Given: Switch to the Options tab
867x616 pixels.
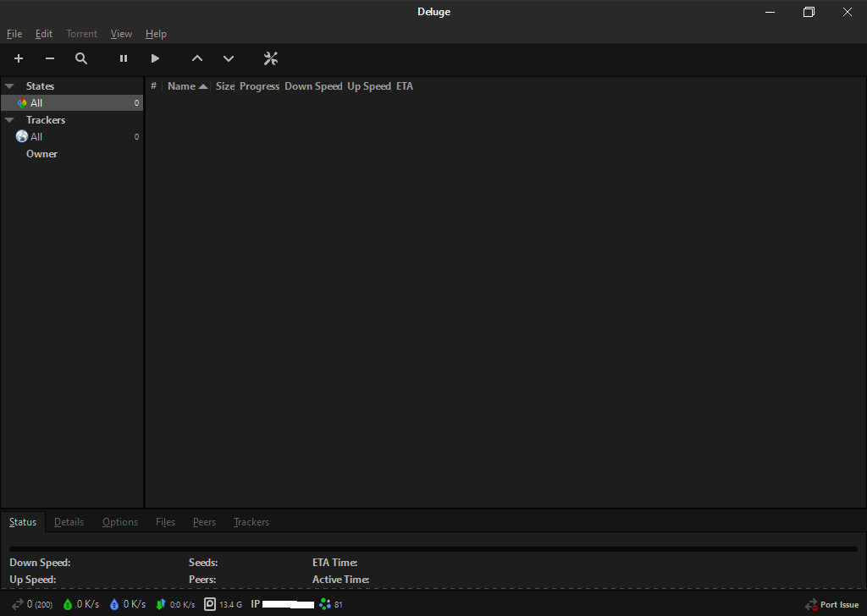Looking at the screenshot, I should tap(120, 522).
